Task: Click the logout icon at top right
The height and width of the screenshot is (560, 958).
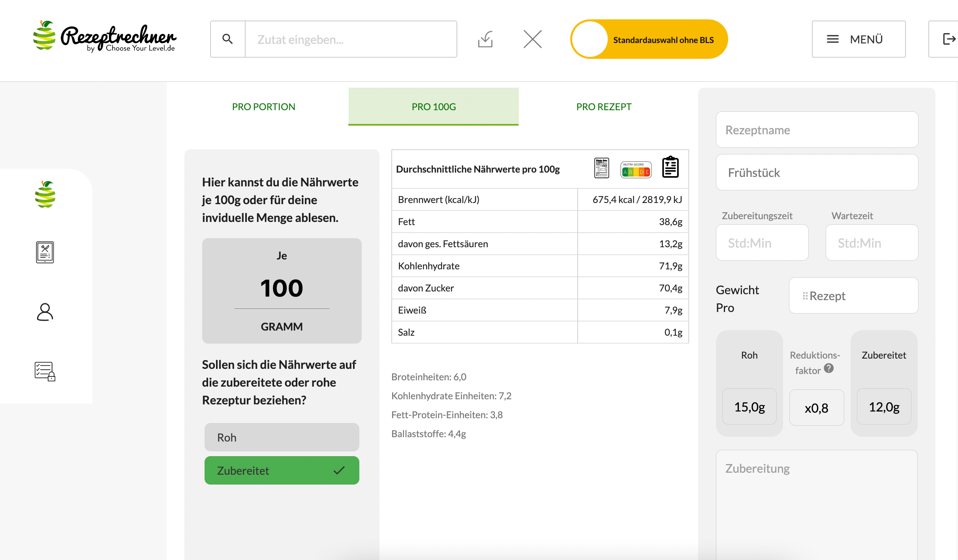Action: tap(949, 39)
